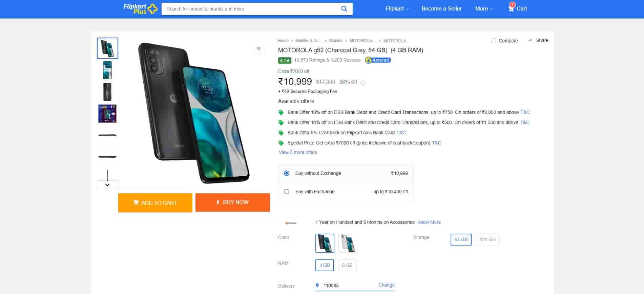Expand the More dropdown menu

(x=483, y=9)
